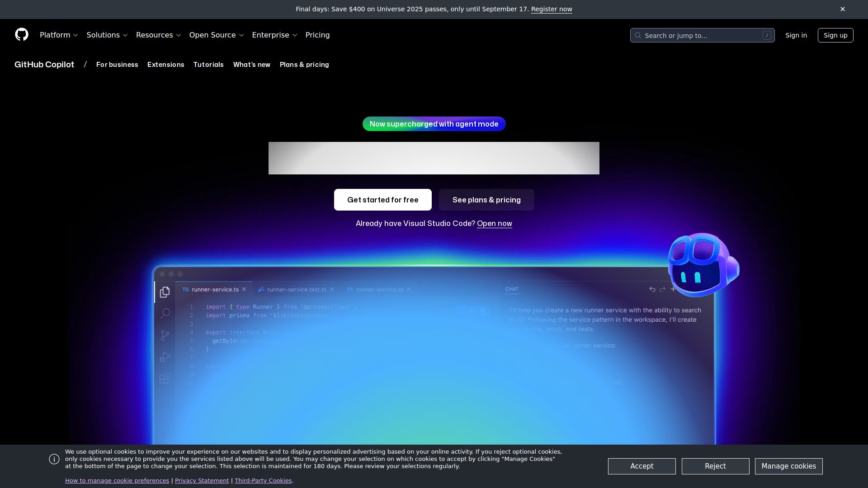Open Manage cookies settings

[788, 466]
